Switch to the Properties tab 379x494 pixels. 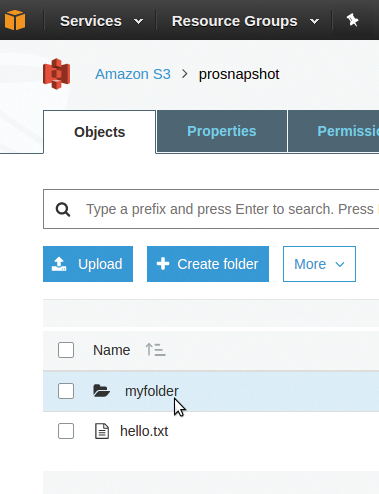[x=222, y=131]
